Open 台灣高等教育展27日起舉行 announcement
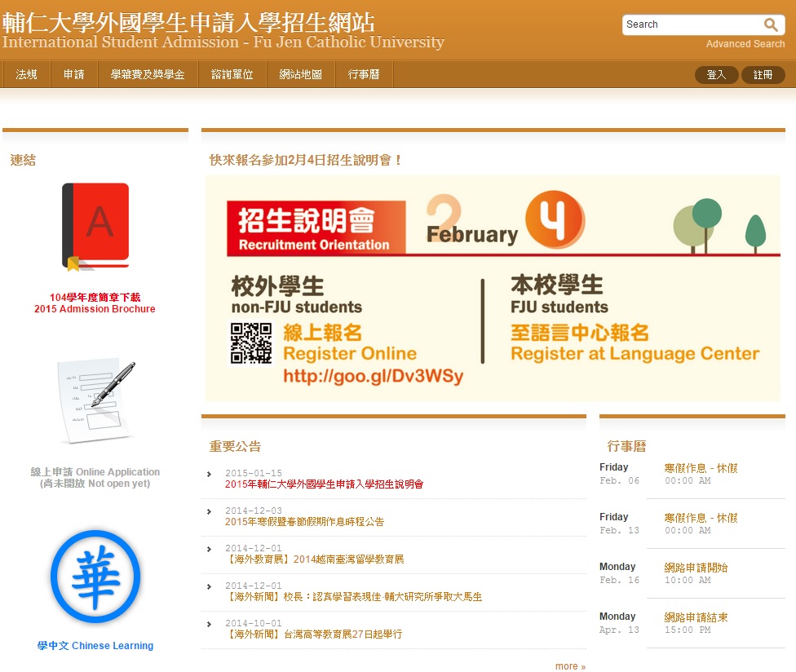This screenshot has height=672, width=796. [x=314, y=634]
